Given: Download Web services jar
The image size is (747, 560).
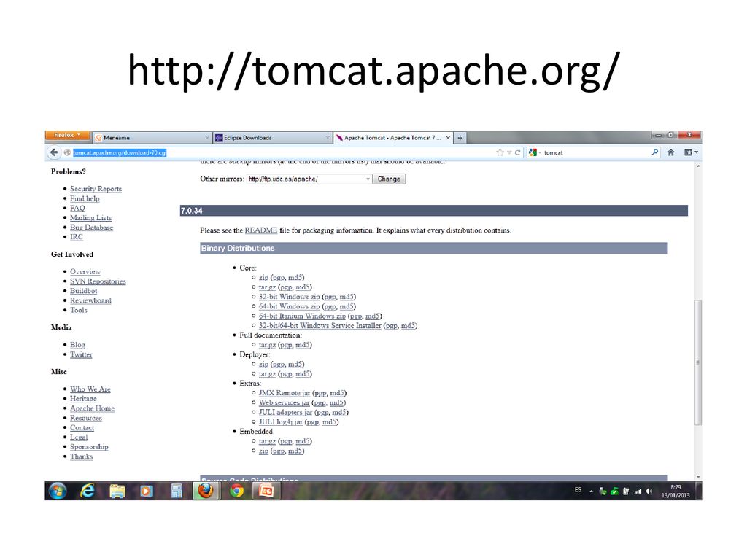Looking at the screenshot, I should pos(284,402).
